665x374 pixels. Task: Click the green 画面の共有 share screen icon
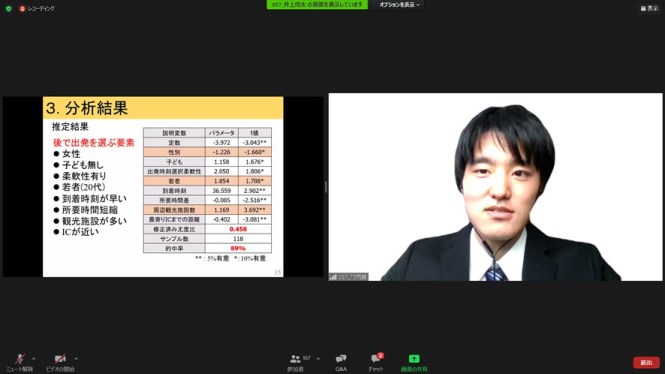click(414, 359)
